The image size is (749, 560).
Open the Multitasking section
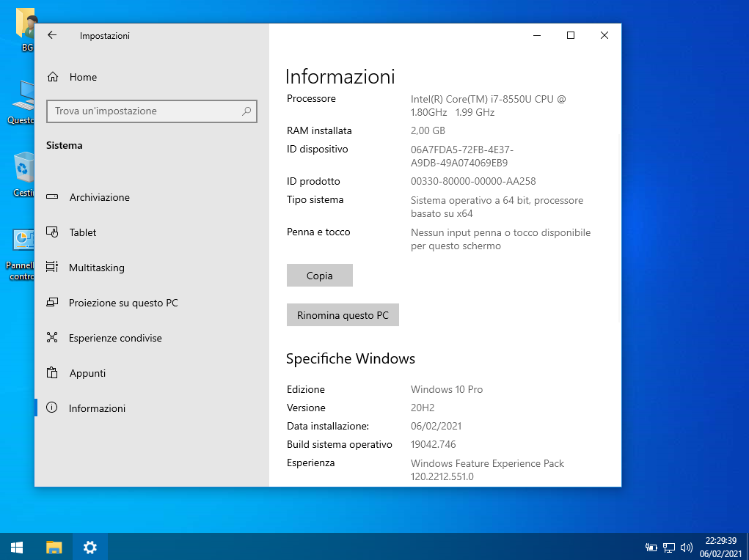coord(152,268)
